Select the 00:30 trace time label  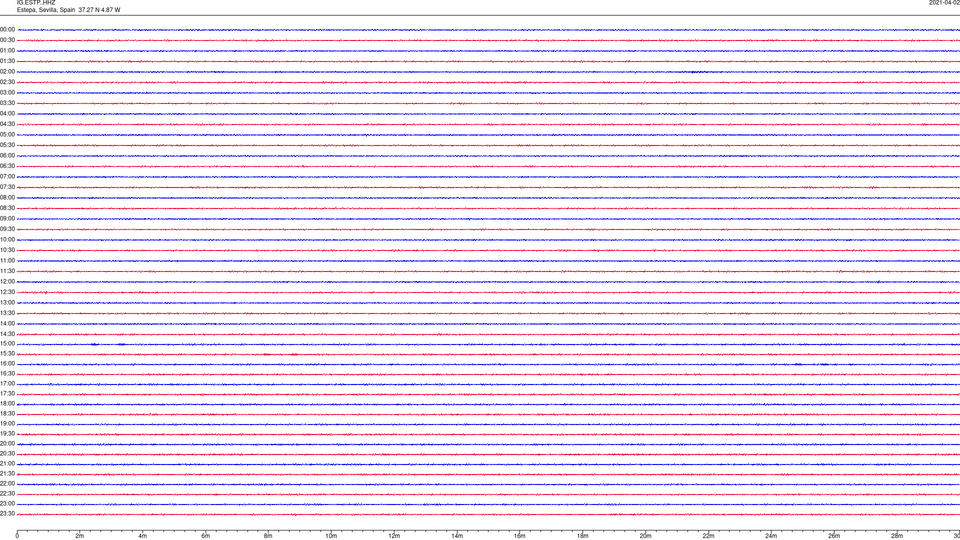(x=7, y=40)
